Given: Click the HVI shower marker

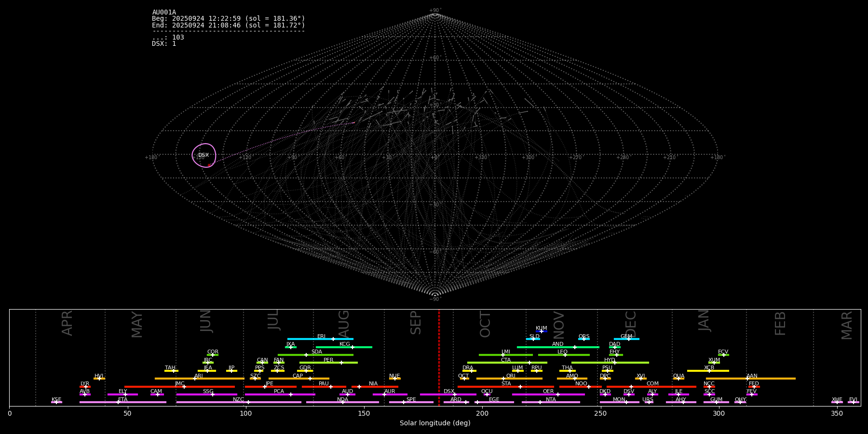Looking at the screenshot, I should (99, 379).
